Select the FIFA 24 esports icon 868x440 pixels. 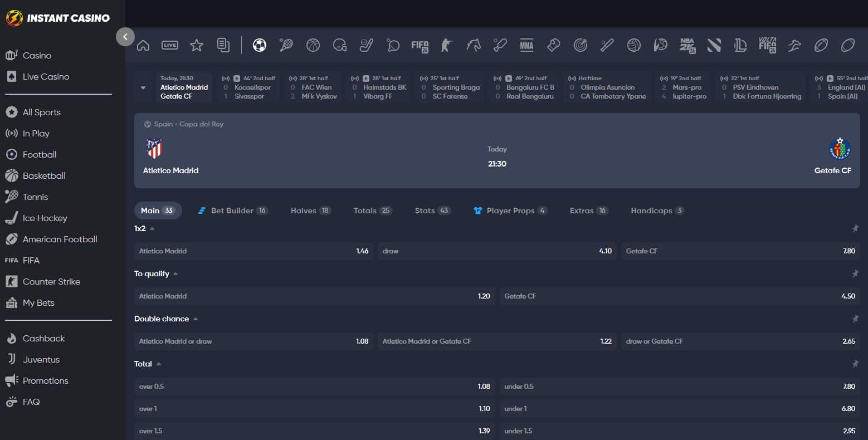(420, 46)
